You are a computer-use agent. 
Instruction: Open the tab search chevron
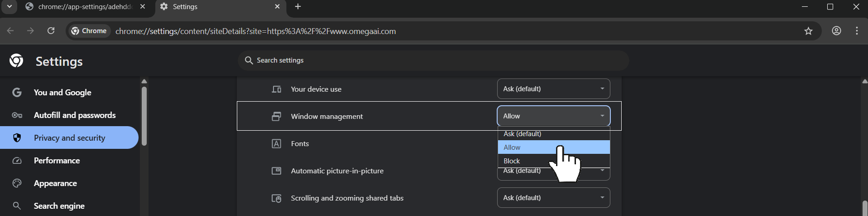point(9,7)
